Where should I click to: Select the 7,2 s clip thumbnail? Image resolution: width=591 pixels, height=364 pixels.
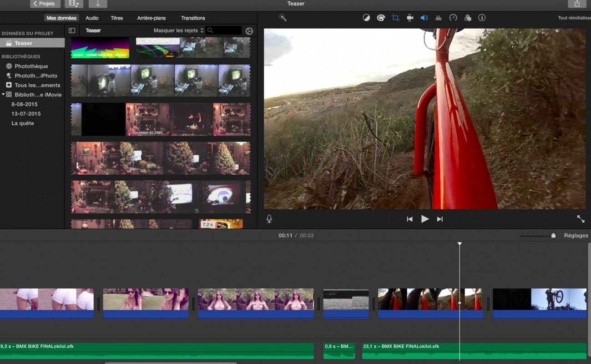coord(221,224)
